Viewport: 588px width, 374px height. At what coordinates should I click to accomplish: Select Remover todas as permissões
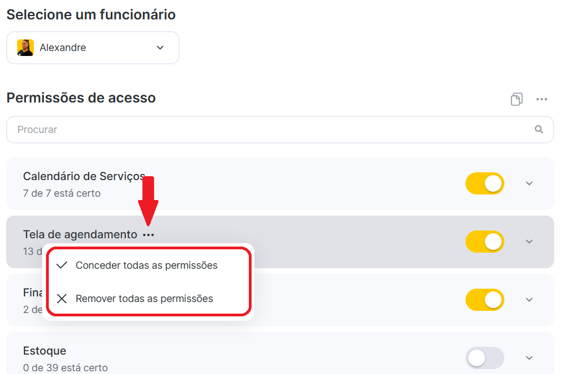pos(145,299)
